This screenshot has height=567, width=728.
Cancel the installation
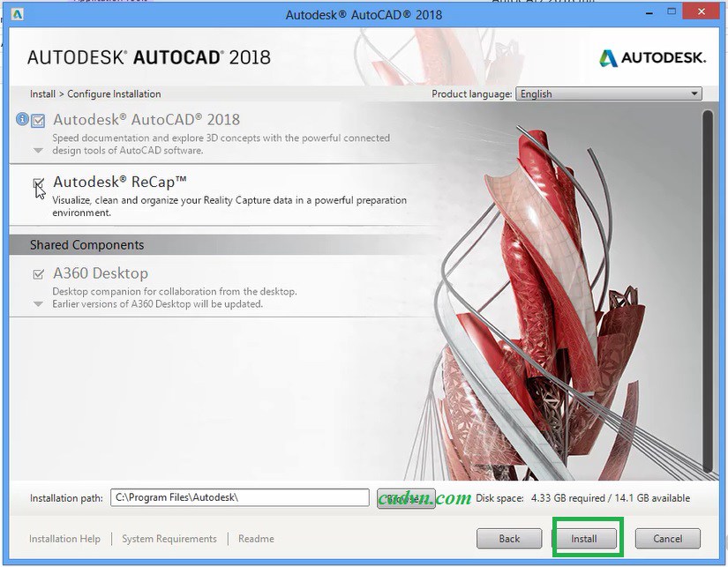click(667, 539)
